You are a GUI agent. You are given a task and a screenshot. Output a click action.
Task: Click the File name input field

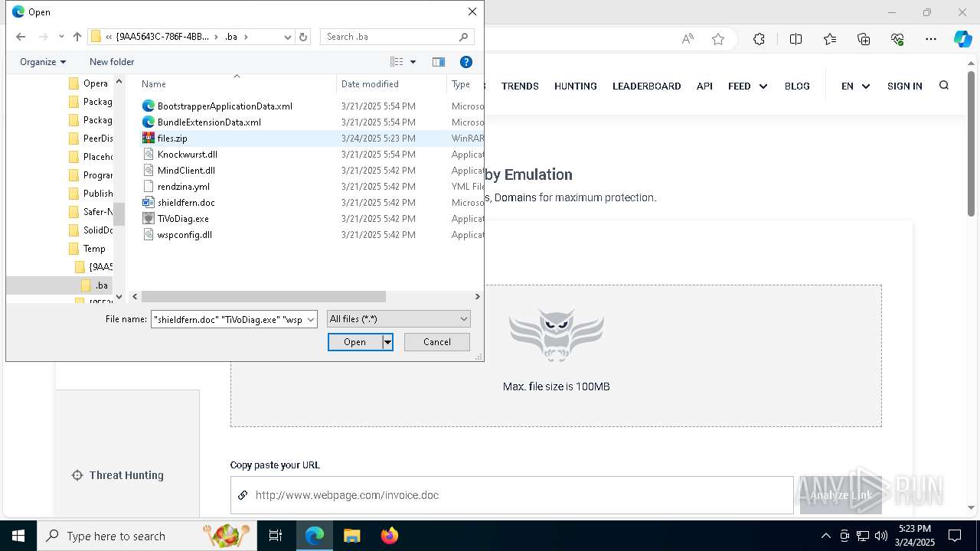pyautogui.click(x=228, y=319)
